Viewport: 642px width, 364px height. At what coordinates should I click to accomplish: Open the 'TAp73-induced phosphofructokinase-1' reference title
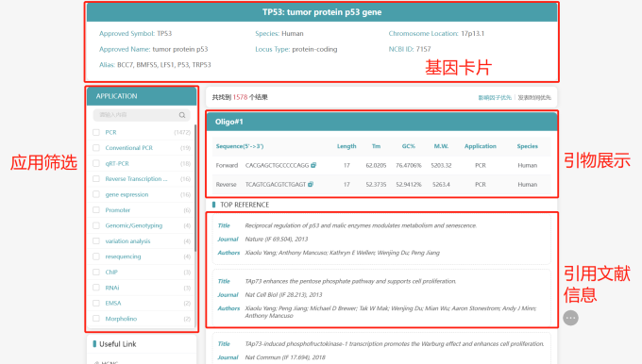click(395, 344)
